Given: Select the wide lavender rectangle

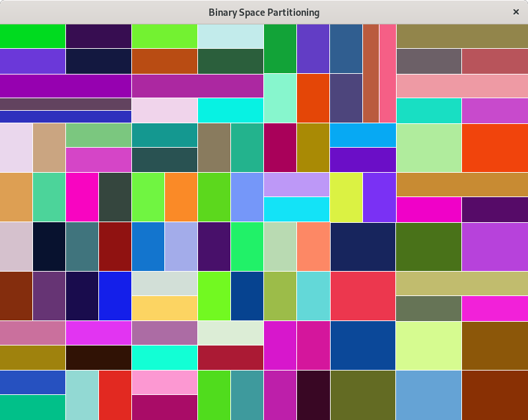Looking at the screenshot, I should pos(296,185).
